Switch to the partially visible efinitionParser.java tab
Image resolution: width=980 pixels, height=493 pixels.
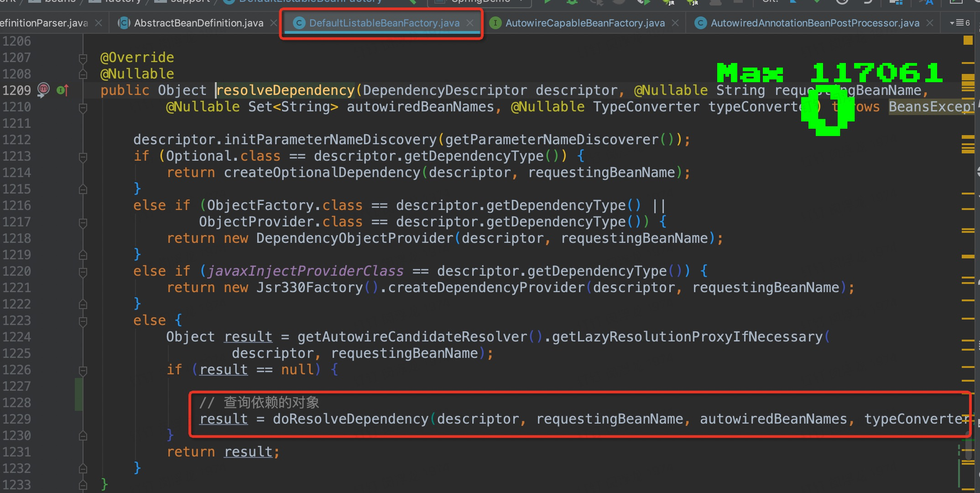[44, 23]
